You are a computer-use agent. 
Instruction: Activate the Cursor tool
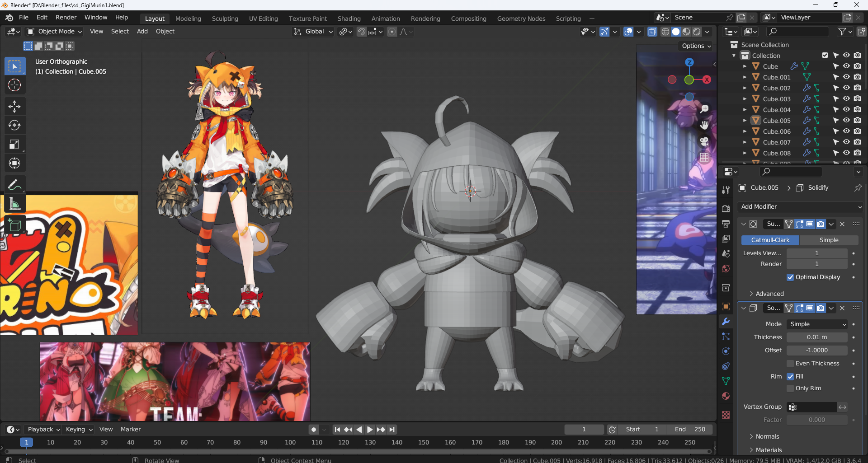tap(14, 85)
